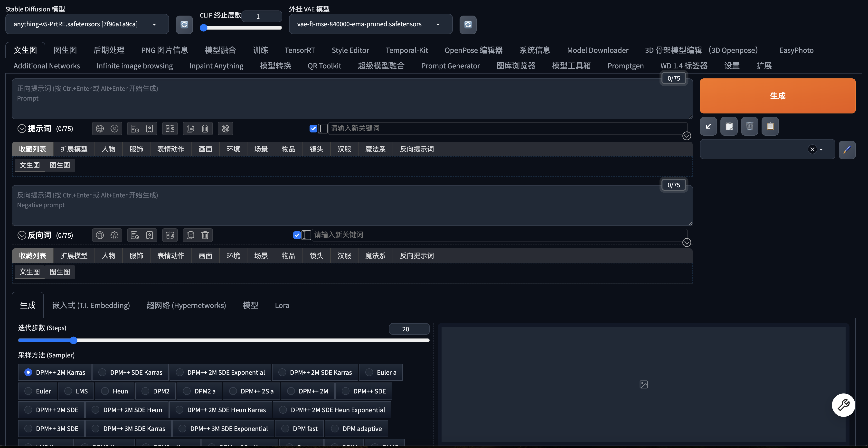
Task: Click the globe icon beside 提示词
Action: [100, 128]
